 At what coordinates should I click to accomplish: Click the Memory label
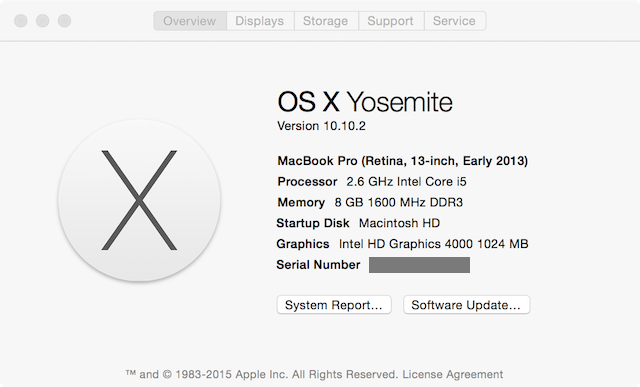[x=301, y=202]
